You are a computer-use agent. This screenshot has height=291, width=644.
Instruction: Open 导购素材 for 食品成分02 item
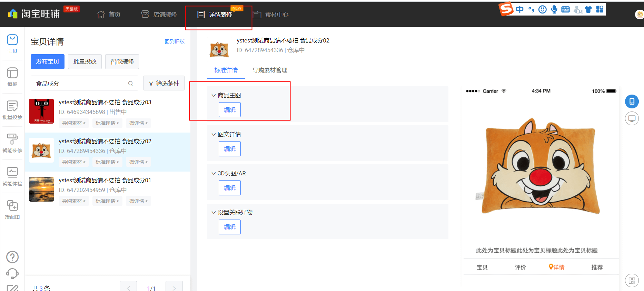74,162
